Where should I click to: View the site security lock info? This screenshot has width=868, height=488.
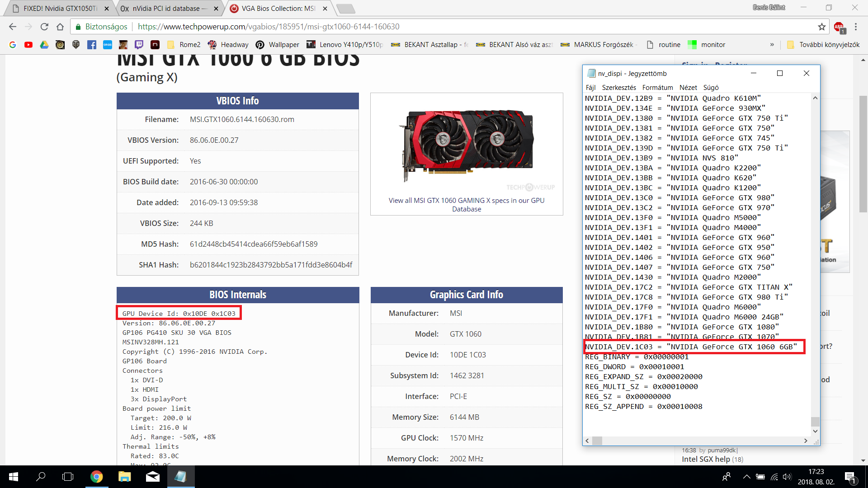pyautogui.click(x=101, y=27)
